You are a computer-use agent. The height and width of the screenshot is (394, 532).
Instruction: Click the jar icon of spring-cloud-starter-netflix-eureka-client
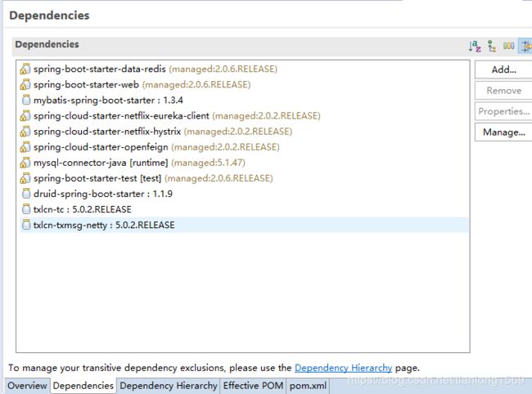(25, 116)
